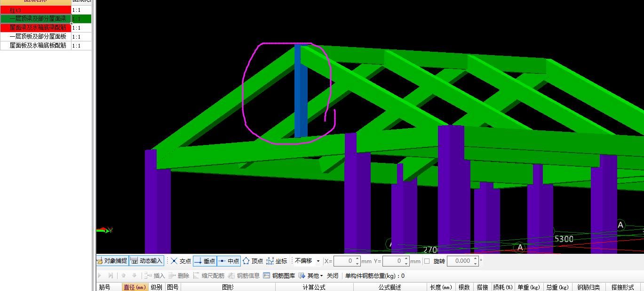
Task: Open 钢筋图库 rebar shape library
Action: [279, 276]
